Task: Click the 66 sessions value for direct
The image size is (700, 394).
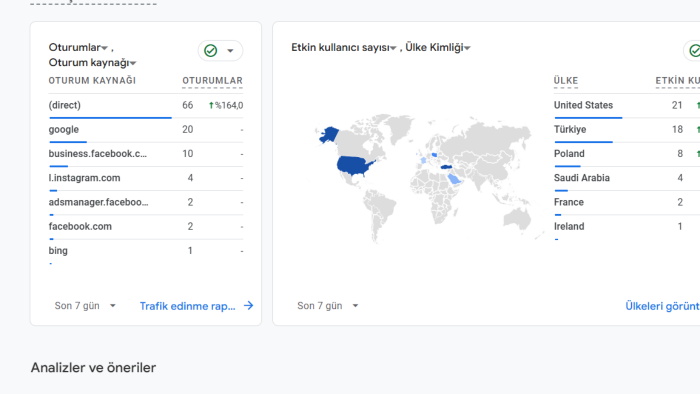Action: click(188, 105)
